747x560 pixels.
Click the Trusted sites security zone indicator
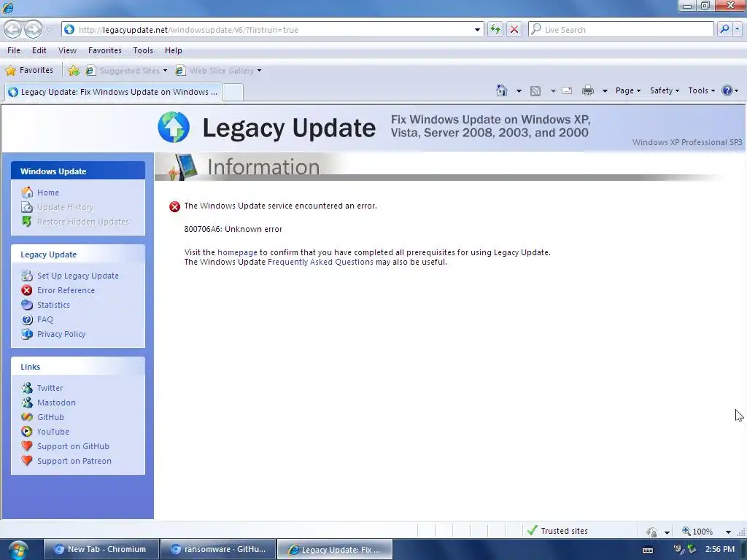tap(557, 531)
